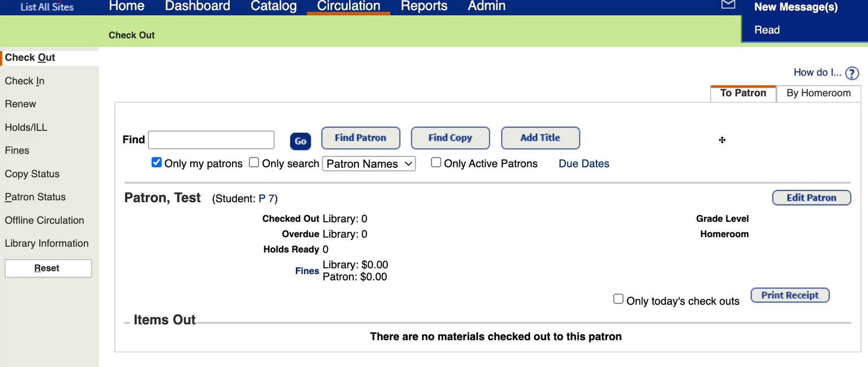868x367 pixels.
Task: Open Check In from the sidebar
Action: pyautogui.click(x=24, y=81)
